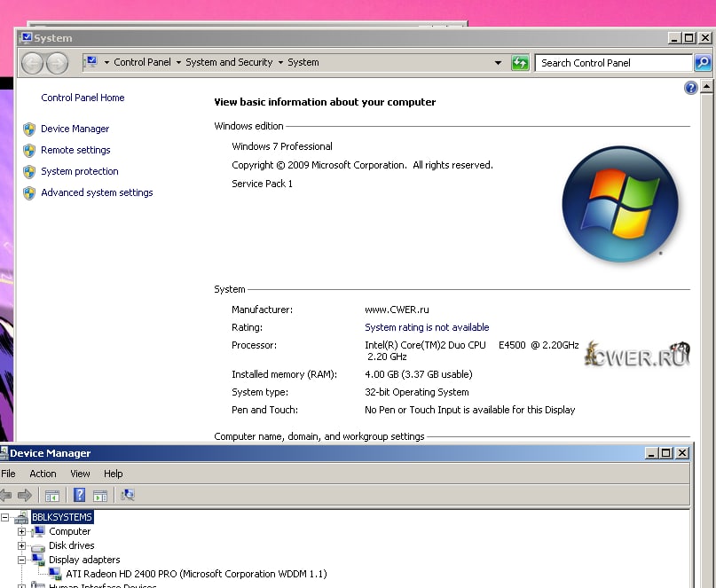Select the Display adapters tree label
Image resolution: width=716 pixels, height=588 pixels.
pos(84,560)
